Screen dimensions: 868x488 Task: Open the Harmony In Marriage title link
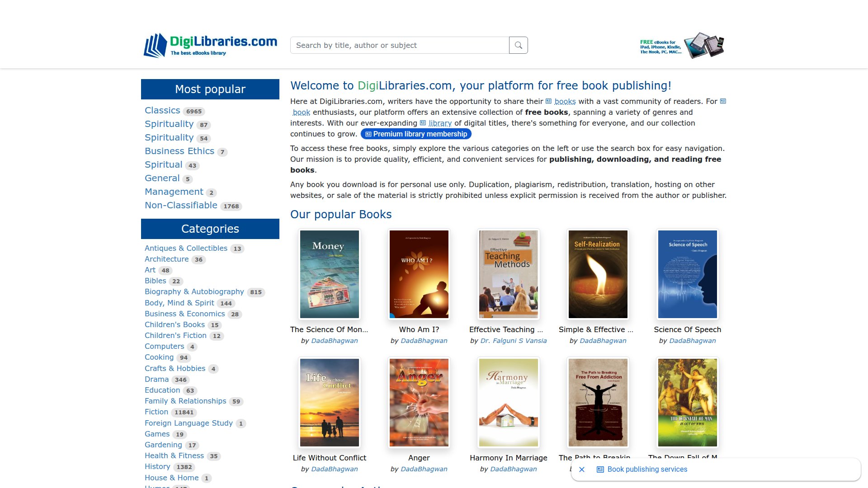(x=509, y=458)
